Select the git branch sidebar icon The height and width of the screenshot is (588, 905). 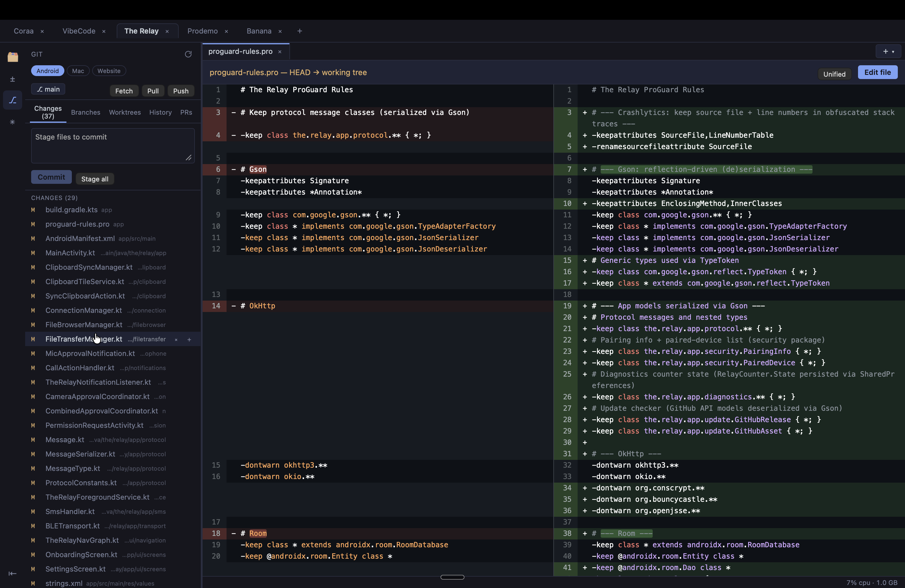pos(13,100)
